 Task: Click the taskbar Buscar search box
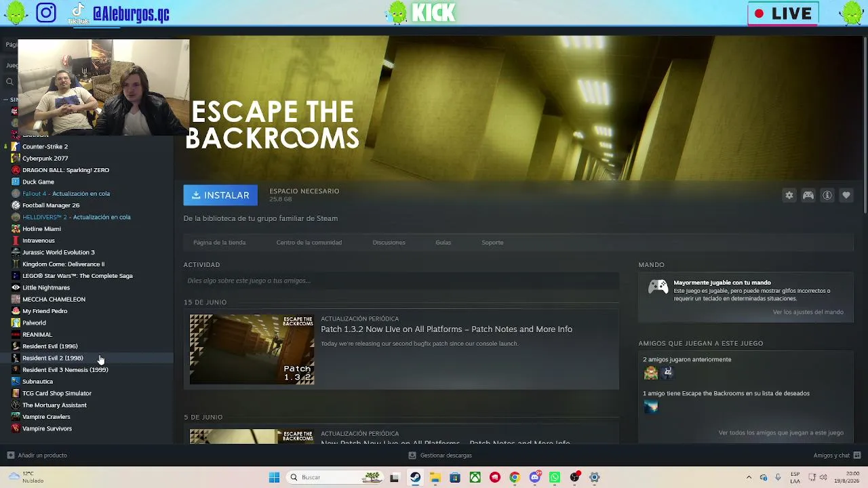(334, 477)
